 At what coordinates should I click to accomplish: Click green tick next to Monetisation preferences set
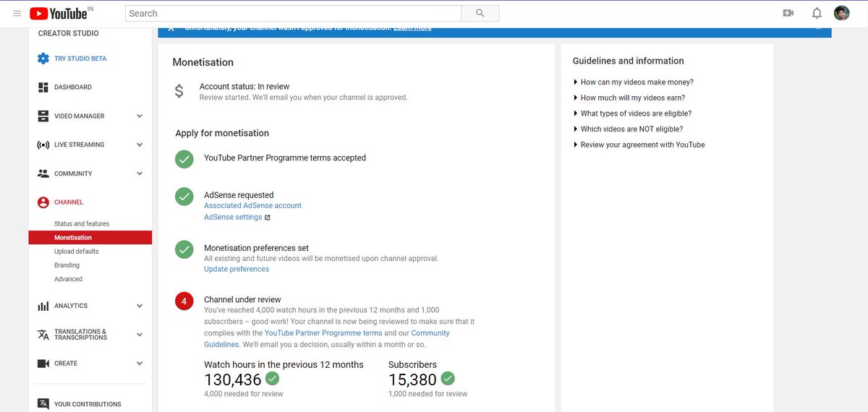coord(184,249)
